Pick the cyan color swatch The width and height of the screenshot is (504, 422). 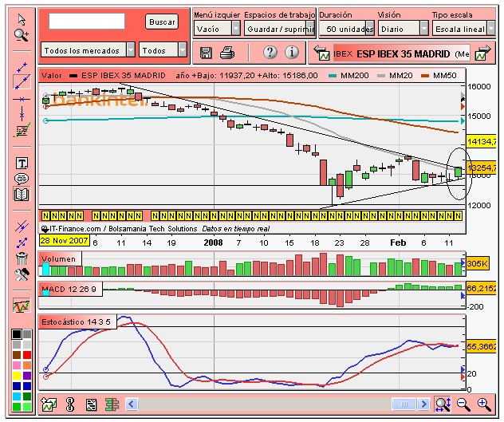(17, 396)
